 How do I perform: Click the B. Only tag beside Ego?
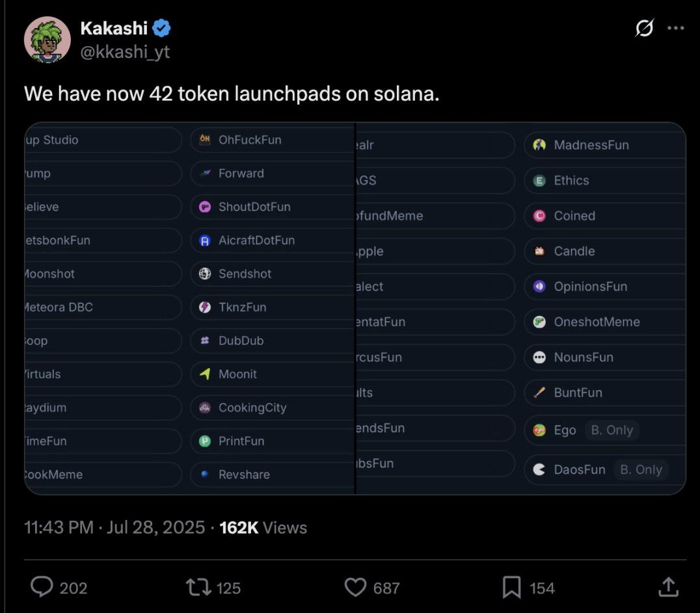612,430
